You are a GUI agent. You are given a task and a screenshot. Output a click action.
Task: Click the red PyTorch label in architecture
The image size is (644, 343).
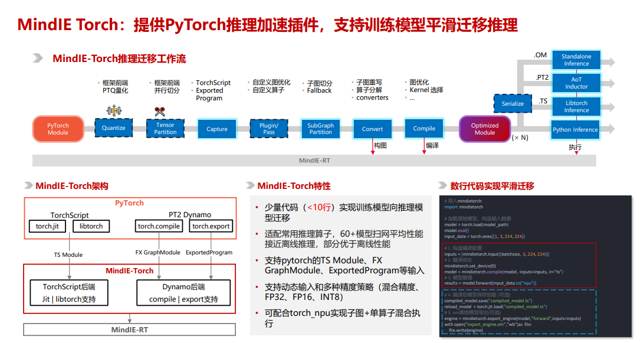(x=129, y=202)
